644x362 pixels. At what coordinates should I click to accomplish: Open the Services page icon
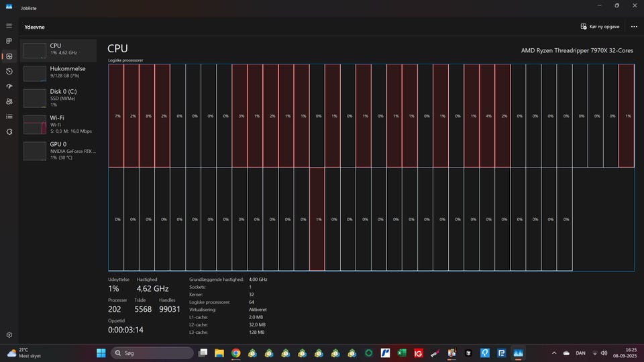9,131
